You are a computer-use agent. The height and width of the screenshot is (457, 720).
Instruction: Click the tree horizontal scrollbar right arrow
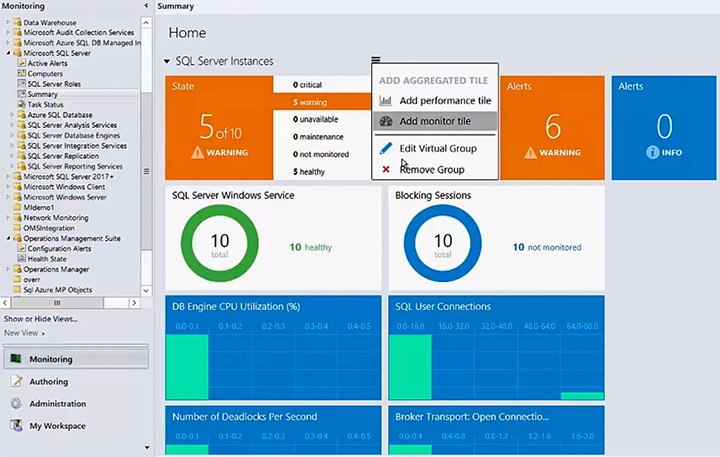(134, 303)
